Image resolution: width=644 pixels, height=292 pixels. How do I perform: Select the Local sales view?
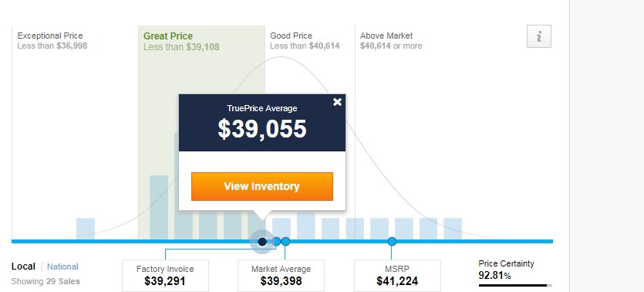click(23, 267)
